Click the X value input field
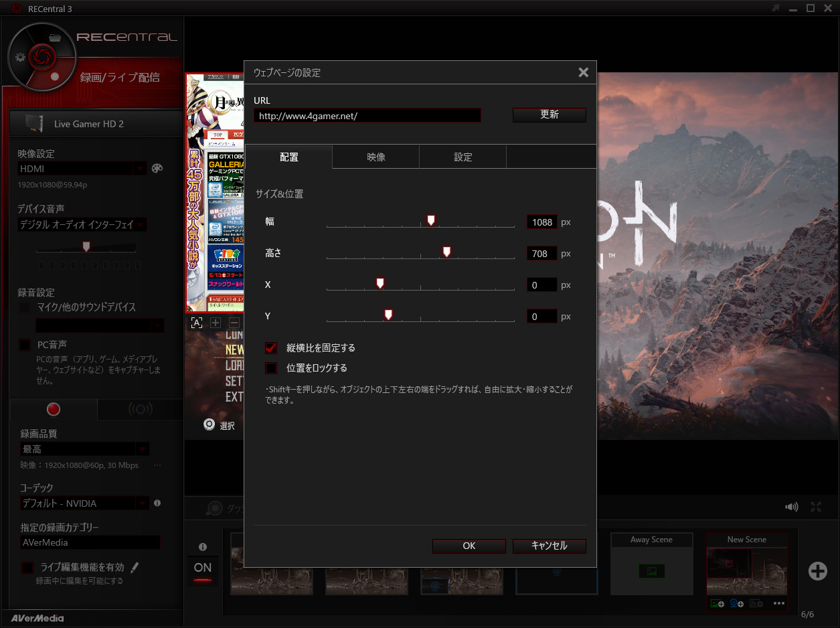840x628 pixels. click(542, 285)
